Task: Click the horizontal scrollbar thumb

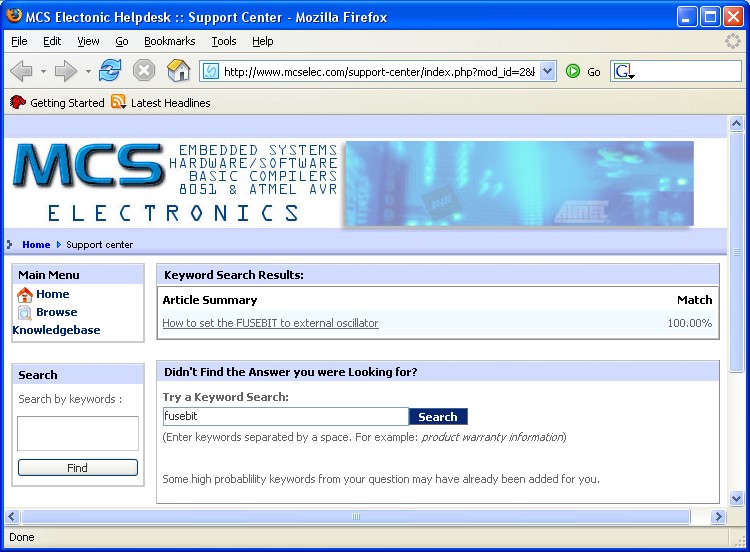Action: click(356, 517)
